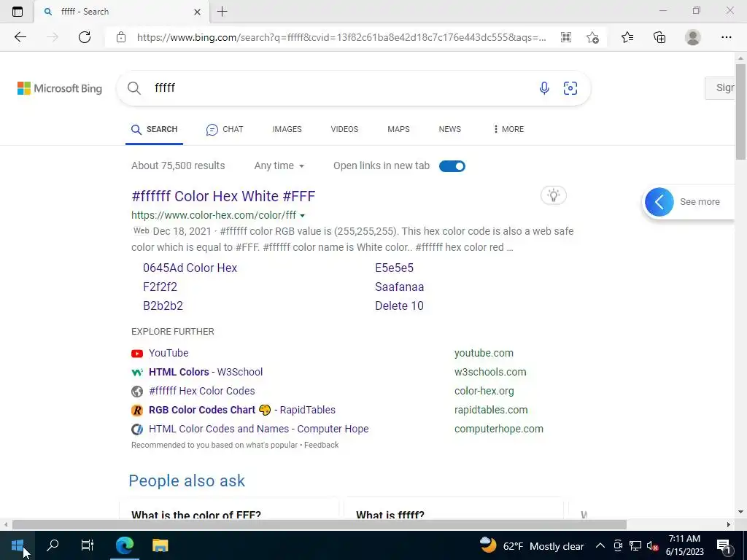This screenshot has height=560, width=747.
Task: Click the address bar URL
Action: click(x=341, y=37)
